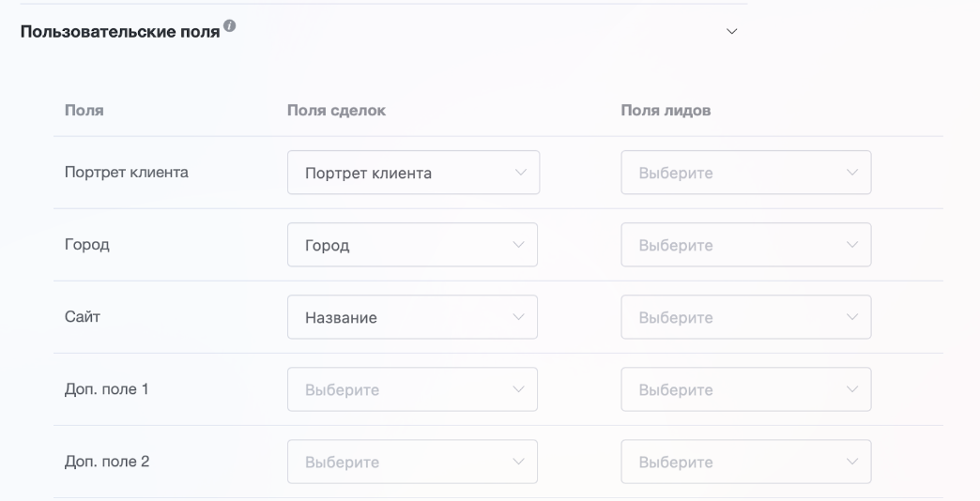
Task: Open deal field dropdown for Доп. поле 2
Action: click(x=412, y=462)
